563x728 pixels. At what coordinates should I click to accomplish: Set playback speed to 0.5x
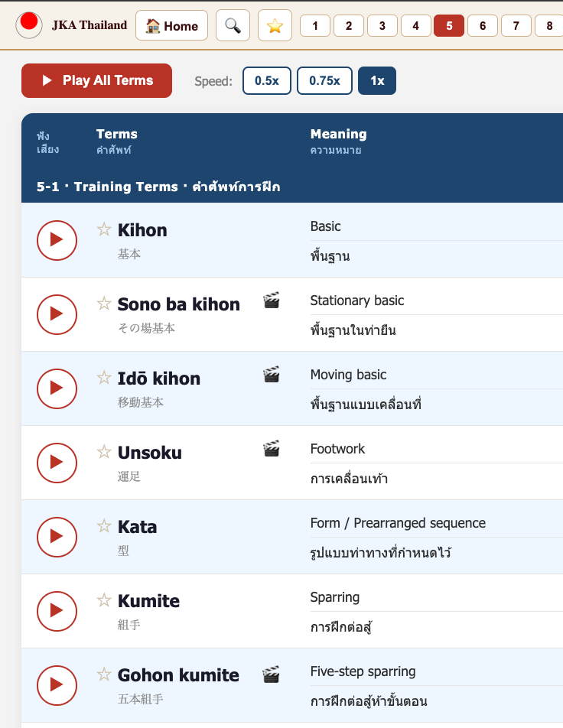point(267,81)
